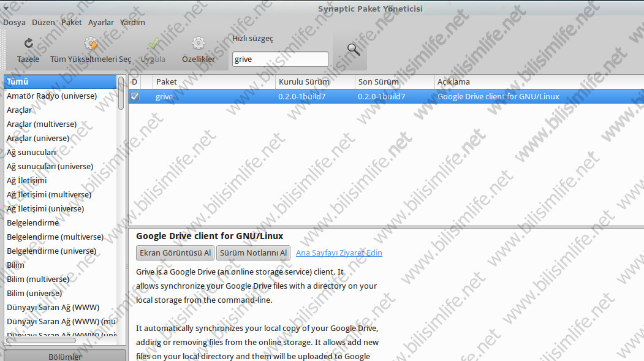Open the Paket menu
The image size is (644, 361).
coord(71,22)
